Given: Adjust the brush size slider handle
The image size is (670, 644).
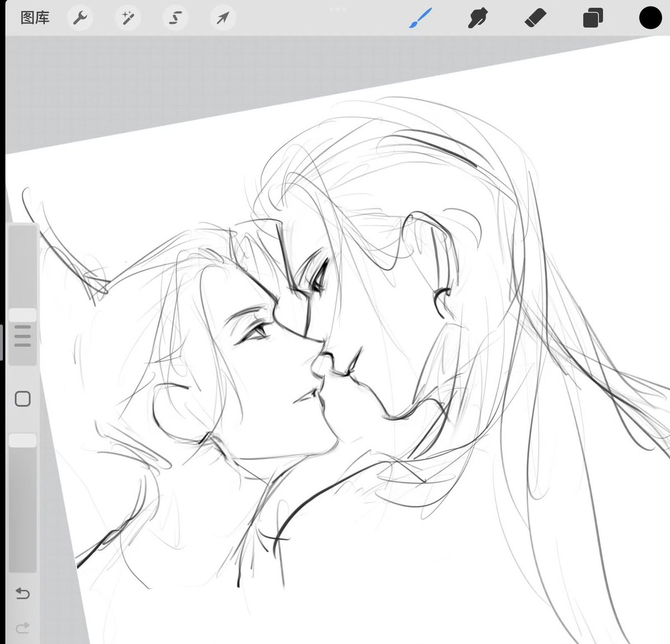Looking at the screenshot, I should pyautogui.click(x=22, y=315).
